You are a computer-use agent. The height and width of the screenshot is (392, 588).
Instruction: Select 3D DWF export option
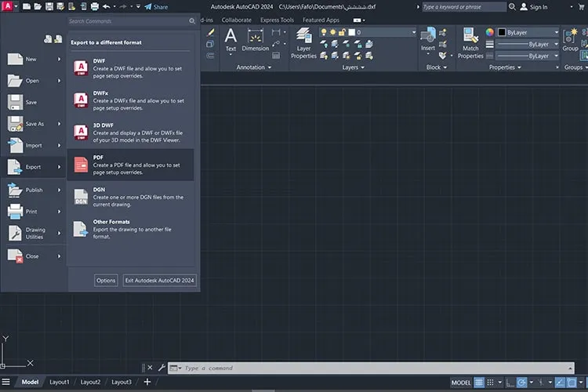click(130, 132)
